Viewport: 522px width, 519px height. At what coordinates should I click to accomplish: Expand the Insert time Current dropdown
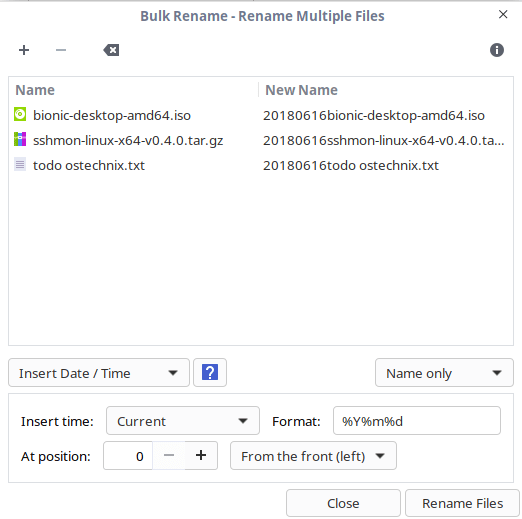183,421
